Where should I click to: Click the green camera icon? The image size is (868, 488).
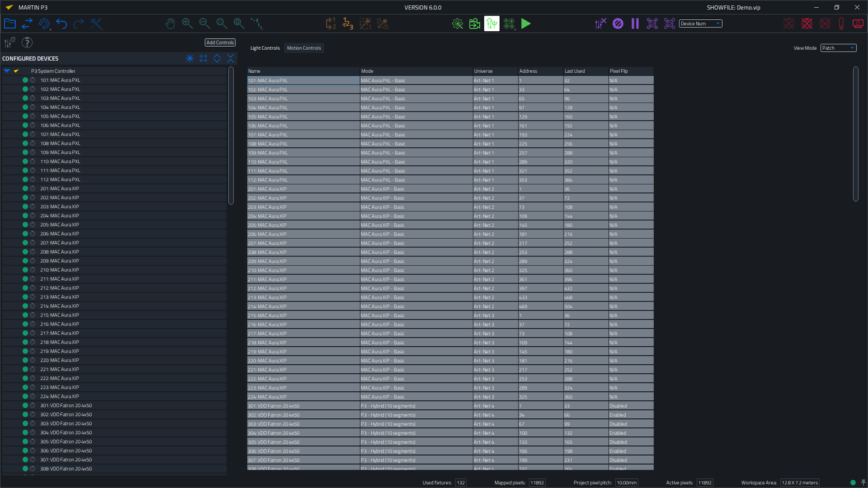point(475,23)
